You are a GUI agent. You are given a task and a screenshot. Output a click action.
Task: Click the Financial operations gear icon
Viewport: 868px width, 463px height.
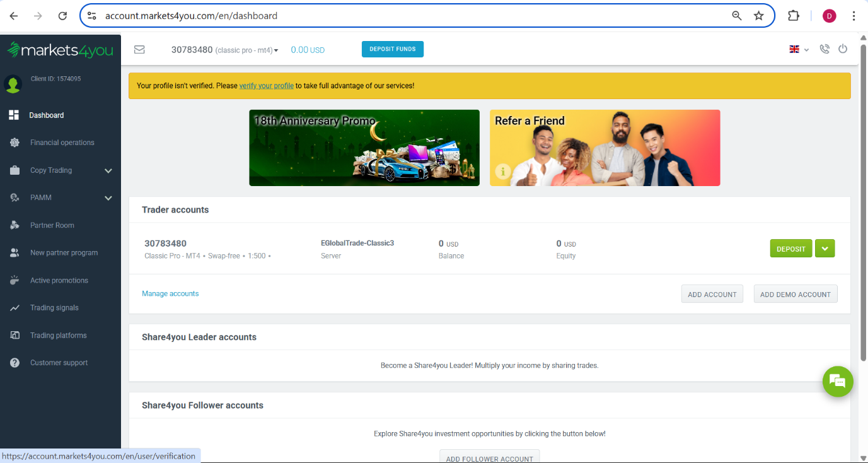tap(14, 143)
